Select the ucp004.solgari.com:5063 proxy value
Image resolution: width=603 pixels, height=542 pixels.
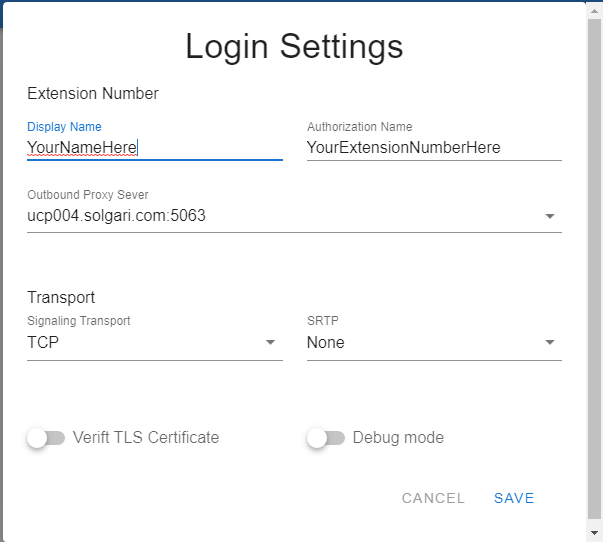[x=117, y=215]
